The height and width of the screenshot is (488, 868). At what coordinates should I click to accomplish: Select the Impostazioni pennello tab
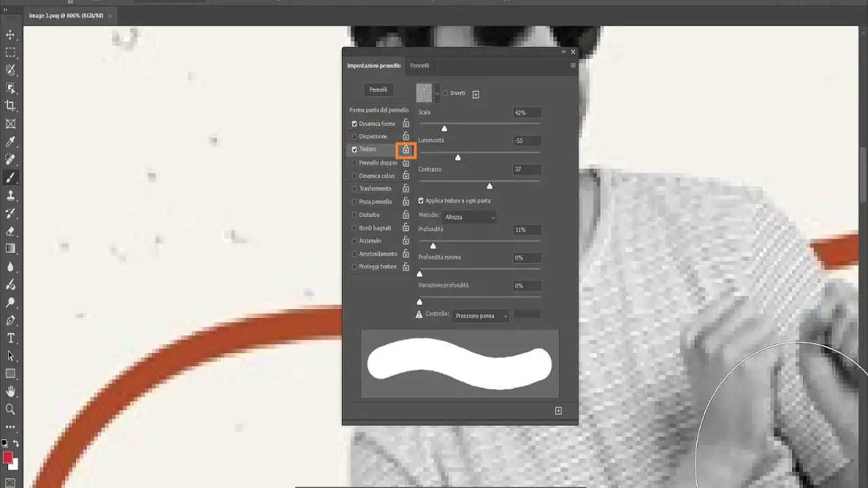(x=374, y=66)
